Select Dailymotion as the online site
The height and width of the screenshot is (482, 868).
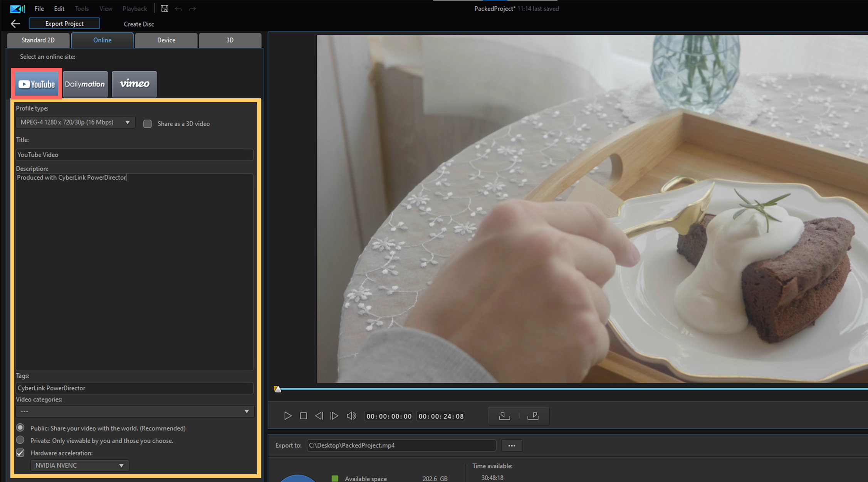click(x=85, y=84)
